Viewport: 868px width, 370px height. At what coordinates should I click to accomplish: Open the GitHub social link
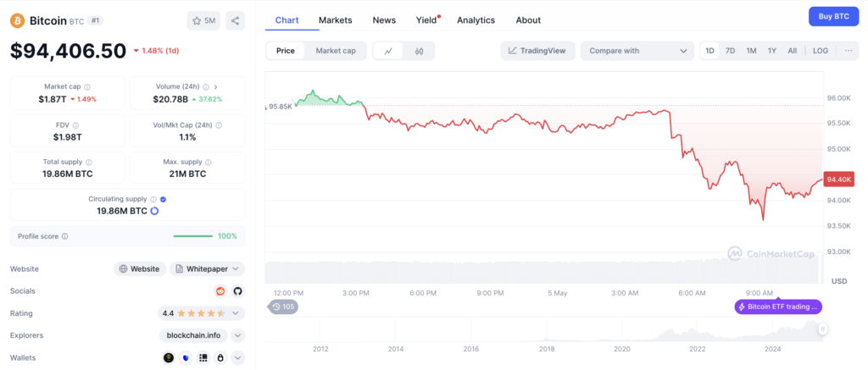(237, 291)
